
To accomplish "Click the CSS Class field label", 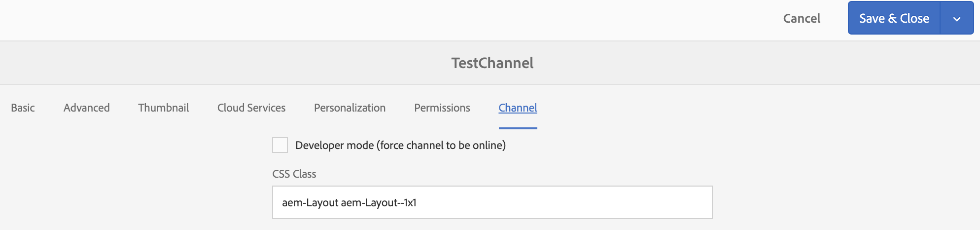I will (x=294, y=174).
